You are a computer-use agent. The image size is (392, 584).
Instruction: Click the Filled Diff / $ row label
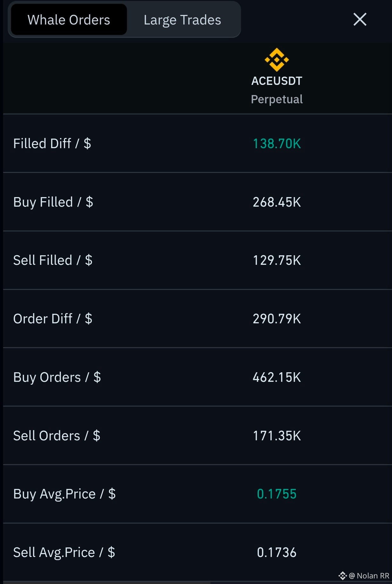point(52,143)
